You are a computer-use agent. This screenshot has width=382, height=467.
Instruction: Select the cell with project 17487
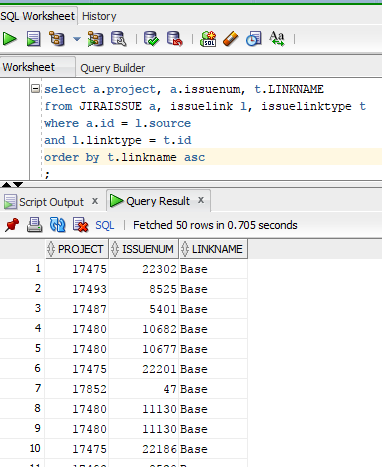[77, 309]
